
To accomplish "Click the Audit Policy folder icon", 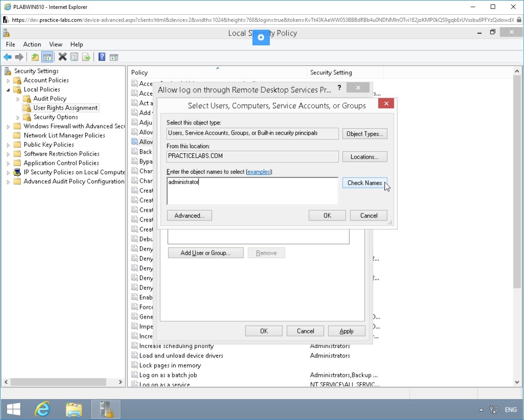I will pyautogui.click(x=27, y=99).
